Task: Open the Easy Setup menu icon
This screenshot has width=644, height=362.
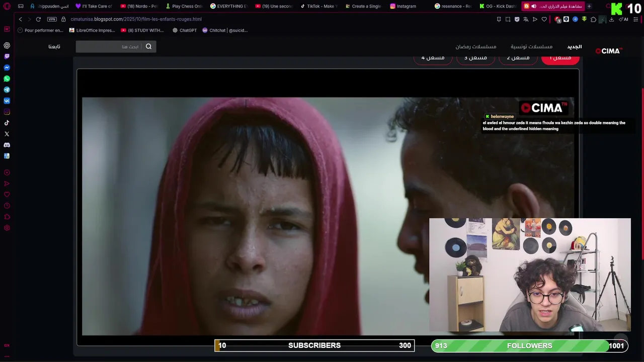Action: tap(636, 19)
